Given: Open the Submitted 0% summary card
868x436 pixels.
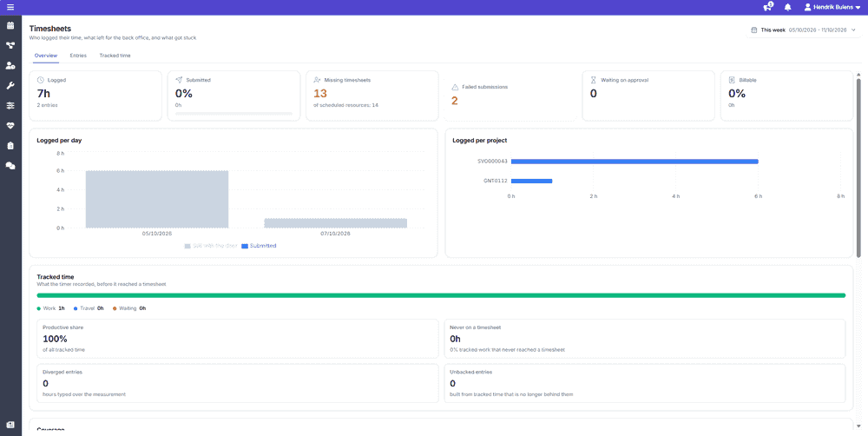Looking at the screenshot, I should pos(233,96).
